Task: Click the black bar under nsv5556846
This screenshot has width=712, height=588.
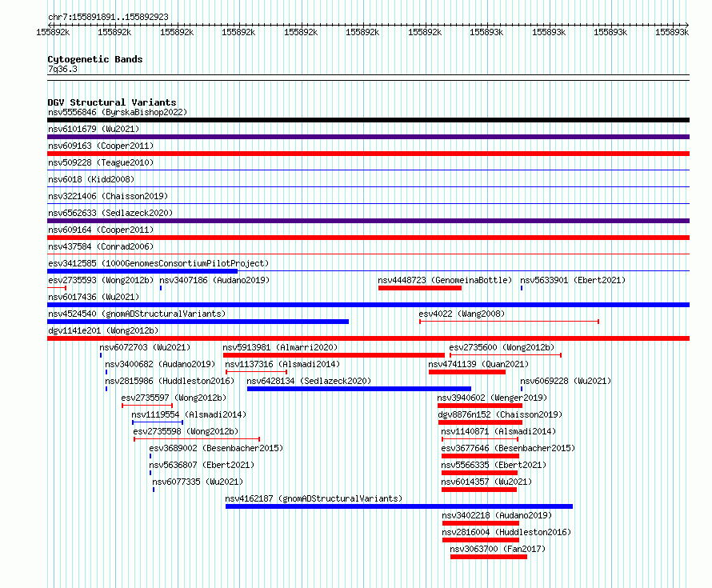Action: point(368,120)
